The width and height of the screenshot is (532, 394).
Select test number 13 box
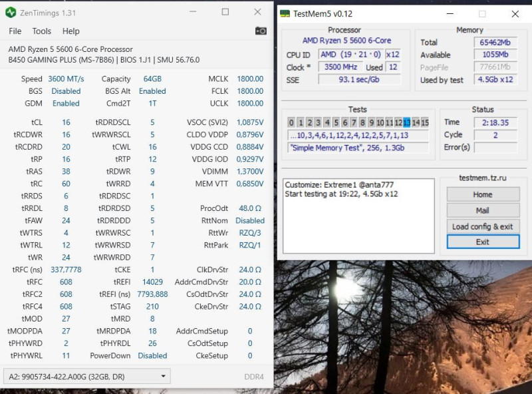407,122
